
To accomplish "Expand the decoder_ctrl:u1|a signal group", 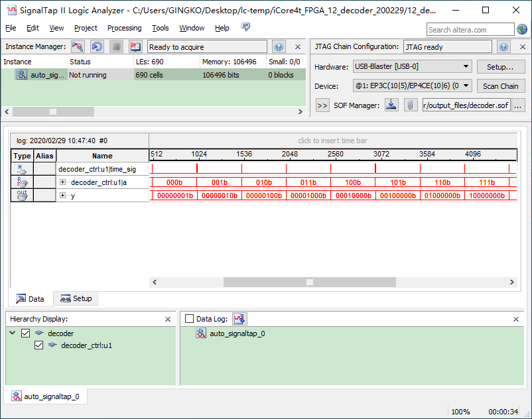I will tap(63, 182).
